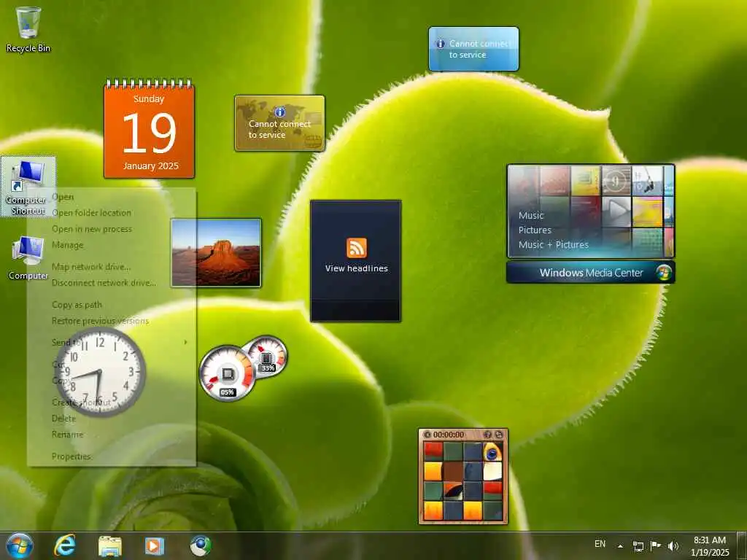747x560 pixels.
Task: Open the Action Center flag icon
Action: pos(656,545)
